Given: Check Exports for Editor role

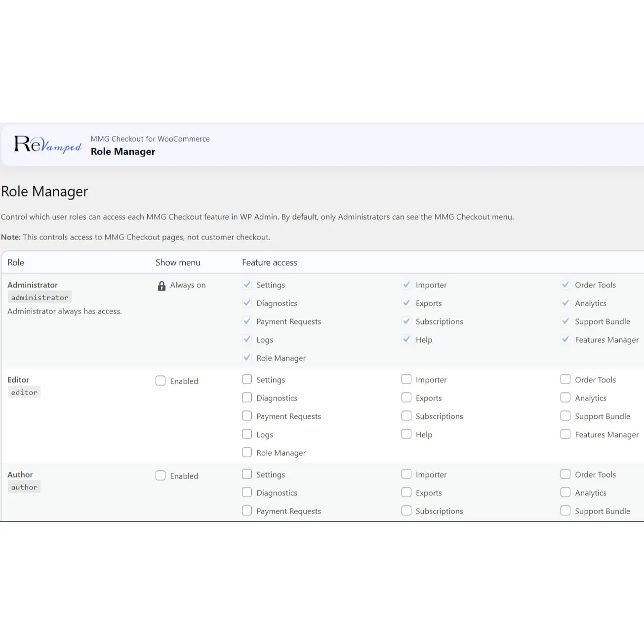Looking at the screenshot, I should coord(406,398).
